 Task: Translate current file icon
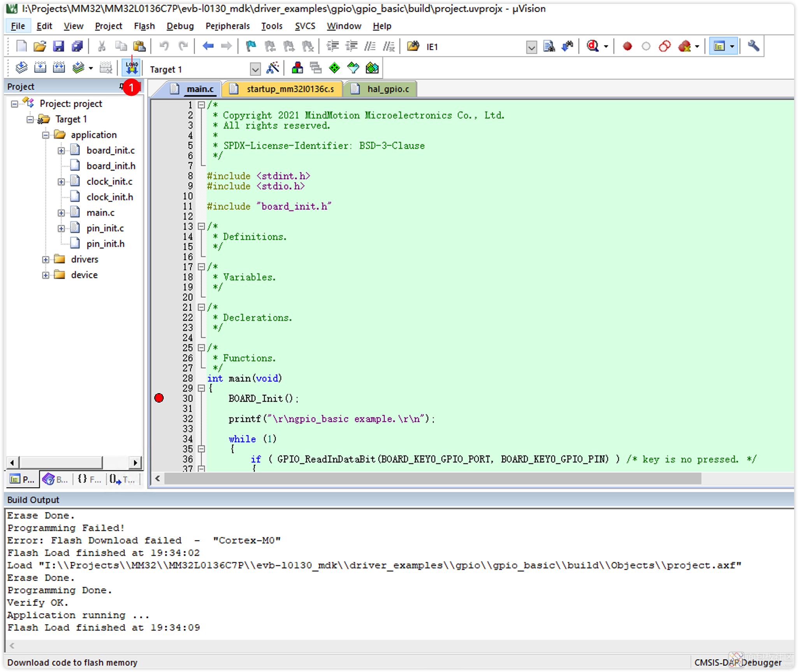coord(21,68)
